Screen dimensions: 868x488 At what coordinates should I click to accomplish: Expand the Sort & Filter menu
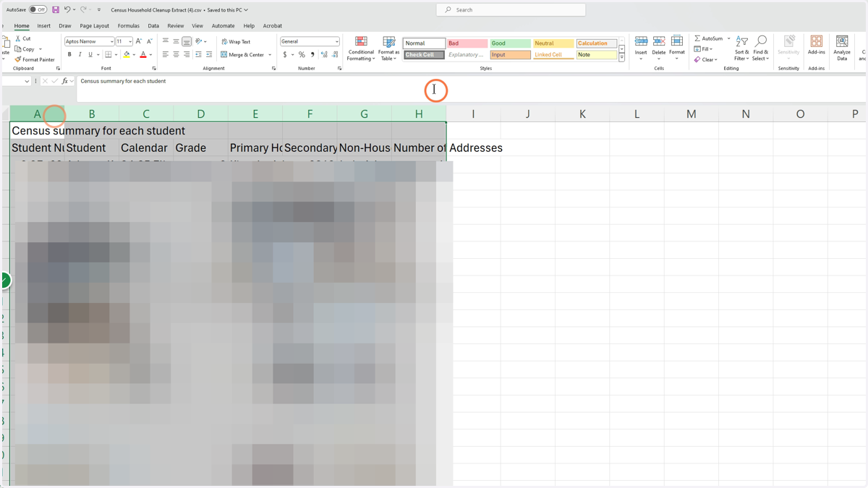pos(741,48)
